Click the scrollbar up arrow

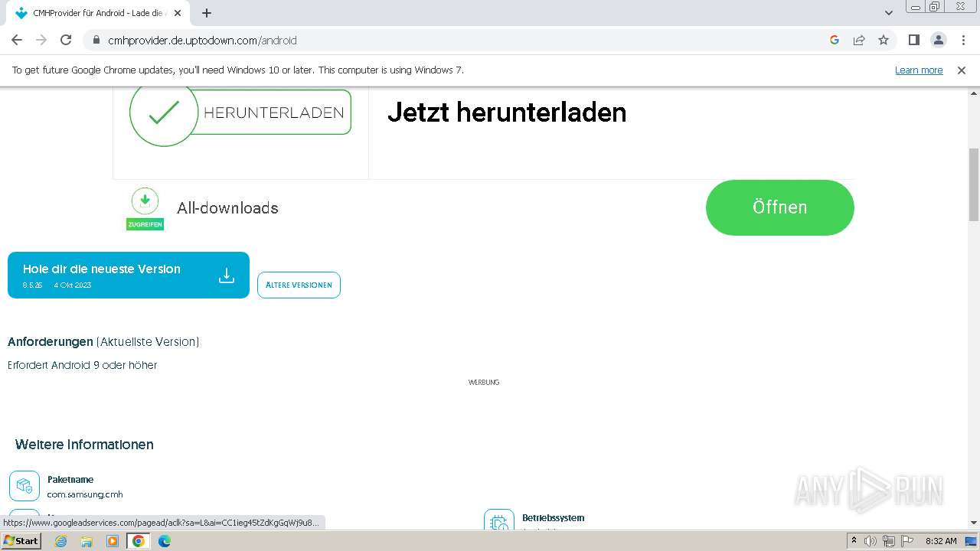click(x=974, y=92)
